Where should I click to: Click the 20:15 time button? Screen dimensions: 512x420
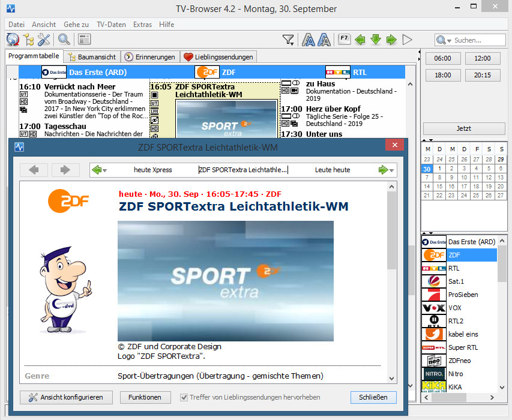pyautogui.click(x=482, y=75)
